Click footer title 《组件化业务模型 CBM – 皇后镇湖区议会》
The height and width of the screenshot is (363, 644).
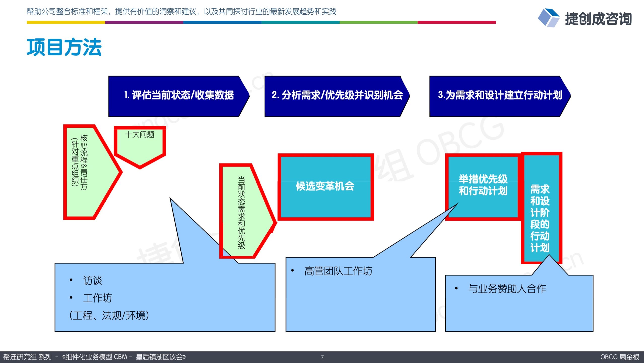point(124,357)
